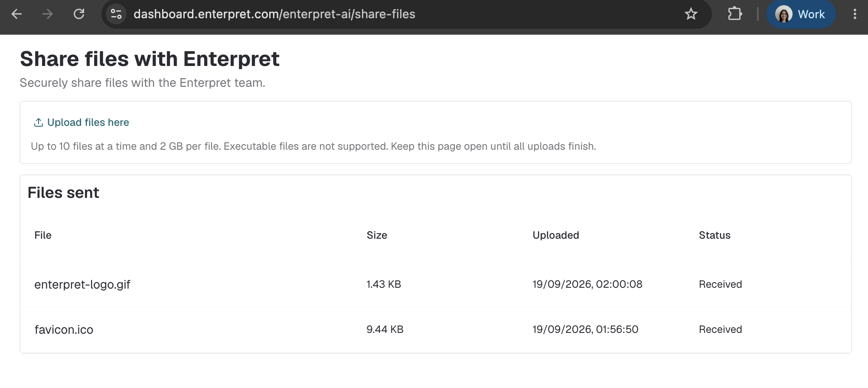868x388 pixels.
Task: Bookmark this page with the star icon
Action: [x=691, y=14]
